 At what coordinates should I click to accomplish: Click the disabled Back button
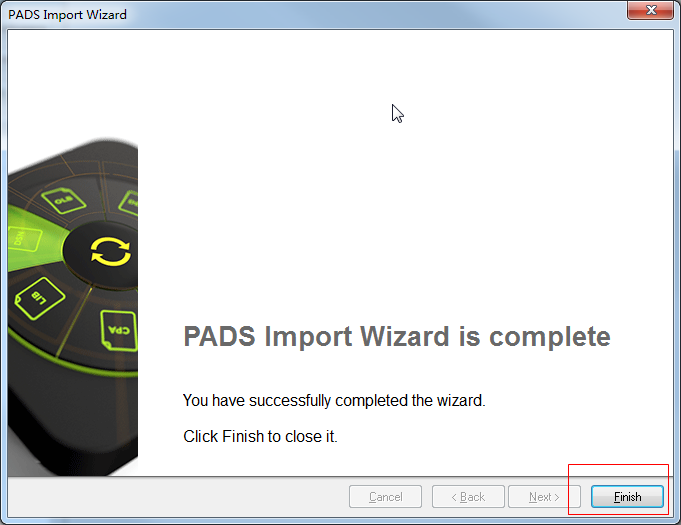[x=468, y=496]
